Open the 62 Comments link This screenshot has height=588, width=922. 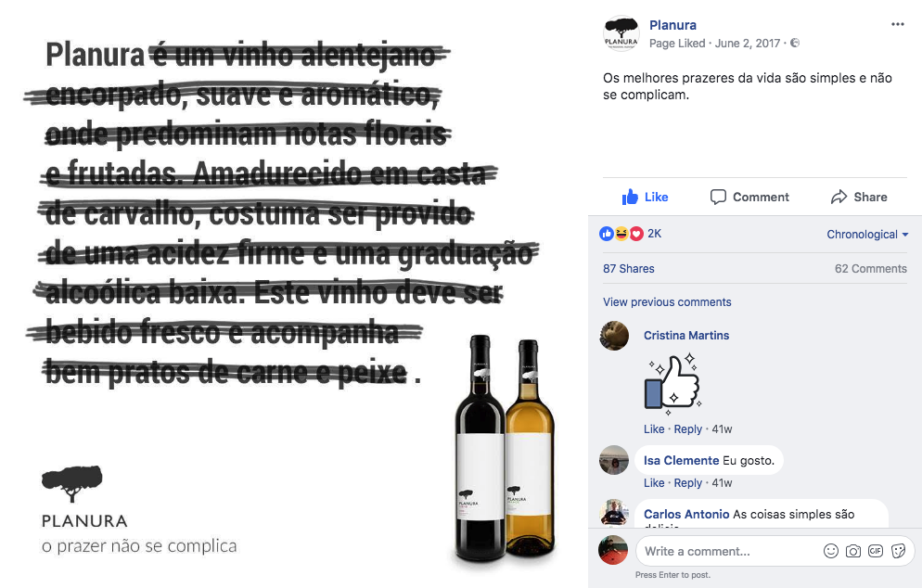pyautogui.click(x=871, y=269)
